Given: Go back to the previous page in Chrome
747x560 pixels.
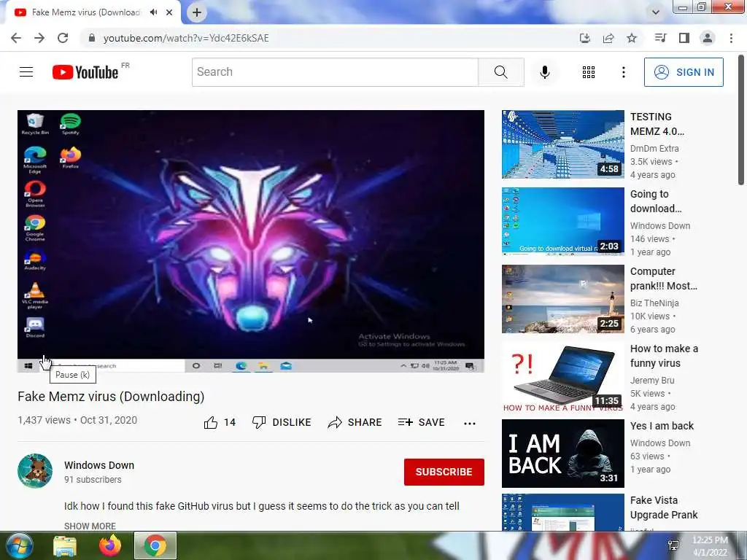Looking at the screenshot, I should click(16, 38).
